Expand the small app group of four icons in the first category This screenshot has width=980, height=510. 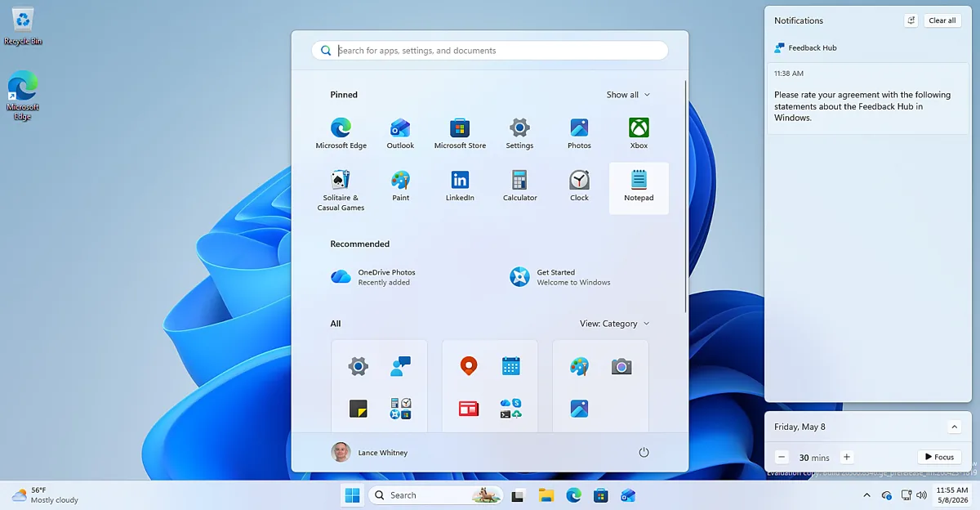pyautogui.click(x=400, y=409)
